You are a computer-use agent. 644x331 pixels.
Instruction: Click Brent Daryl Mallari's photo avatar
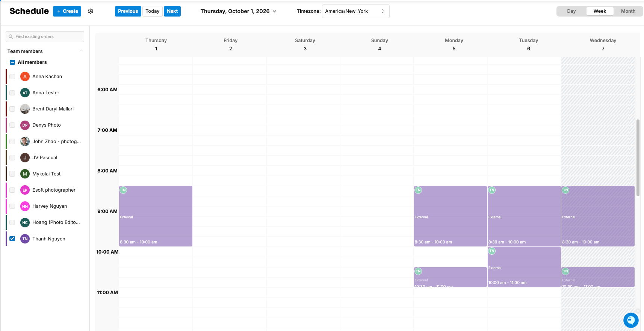(x=25, y=109)
